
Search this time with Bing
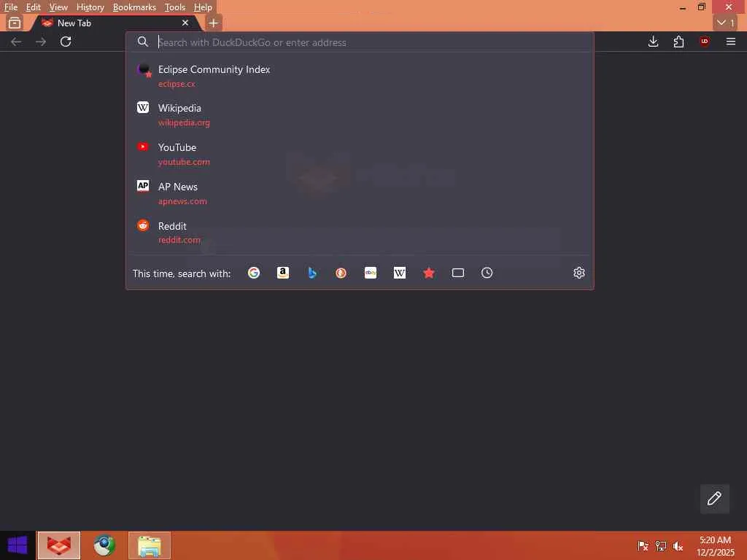coord(312,273)
